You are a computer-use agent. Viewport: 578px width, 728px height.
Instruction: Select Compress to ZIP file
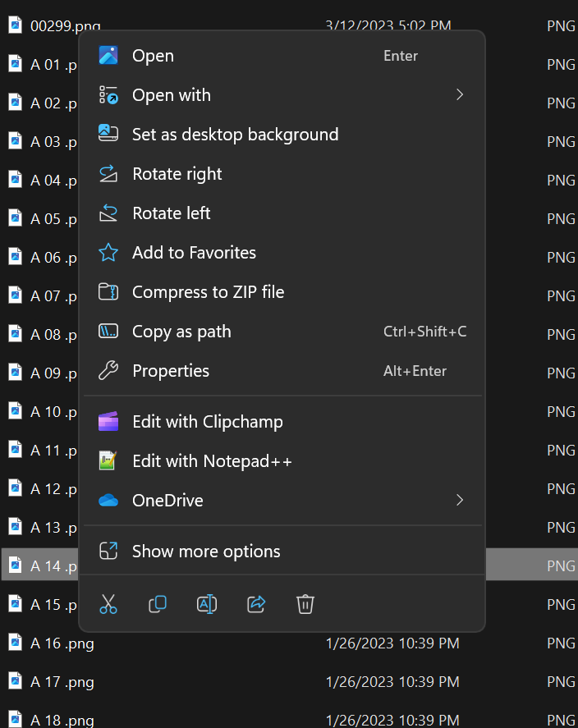[x=209, y=291]
